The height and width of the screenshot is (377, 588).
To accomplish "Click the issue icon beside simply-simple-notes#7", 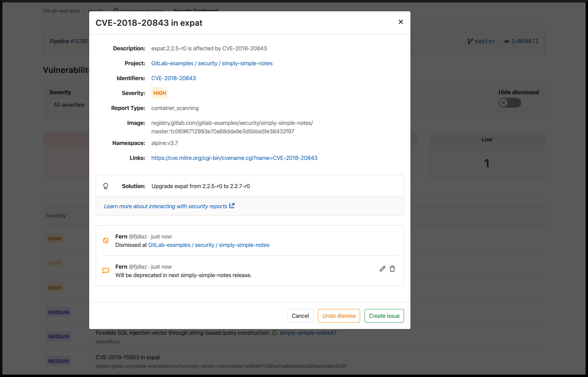I will tap(275, 333).
